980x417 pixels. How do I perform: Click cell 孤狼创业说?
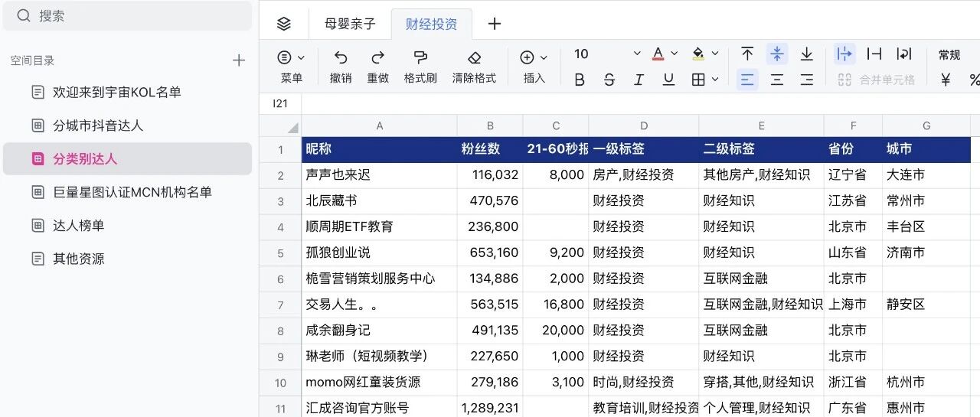pos(380,252)
